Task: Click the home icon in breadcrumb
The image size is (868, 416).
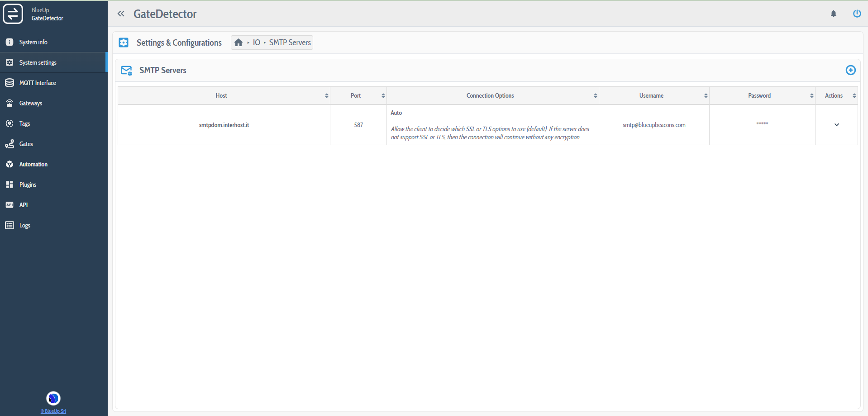Action: tap(239, 42)
